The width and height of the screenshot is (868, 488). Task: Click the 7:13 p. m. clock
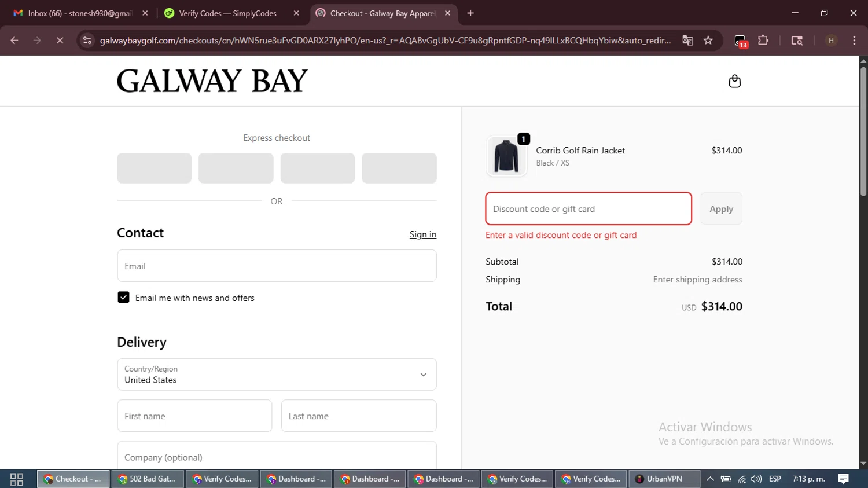click(x=809, y=479)
